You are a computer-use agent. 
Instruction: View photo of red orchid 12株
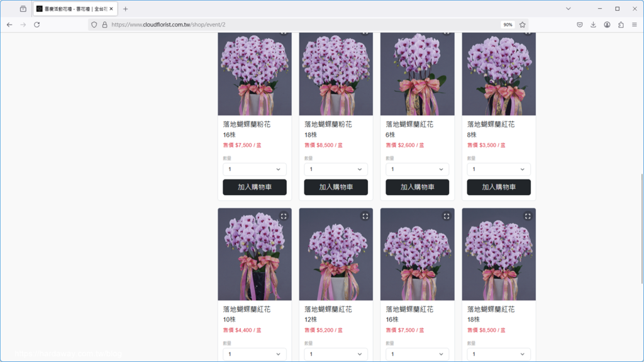[x=336, y=254]
